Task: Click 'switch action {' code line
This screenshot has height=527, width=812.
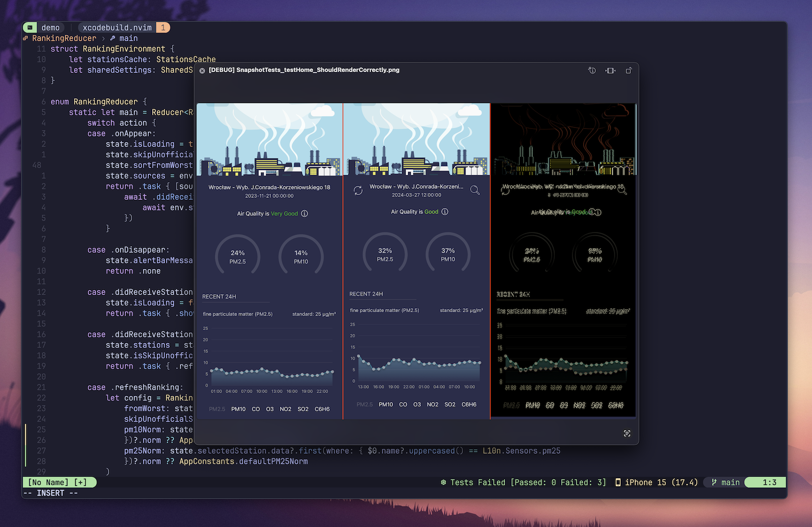Action: [121, 123]
